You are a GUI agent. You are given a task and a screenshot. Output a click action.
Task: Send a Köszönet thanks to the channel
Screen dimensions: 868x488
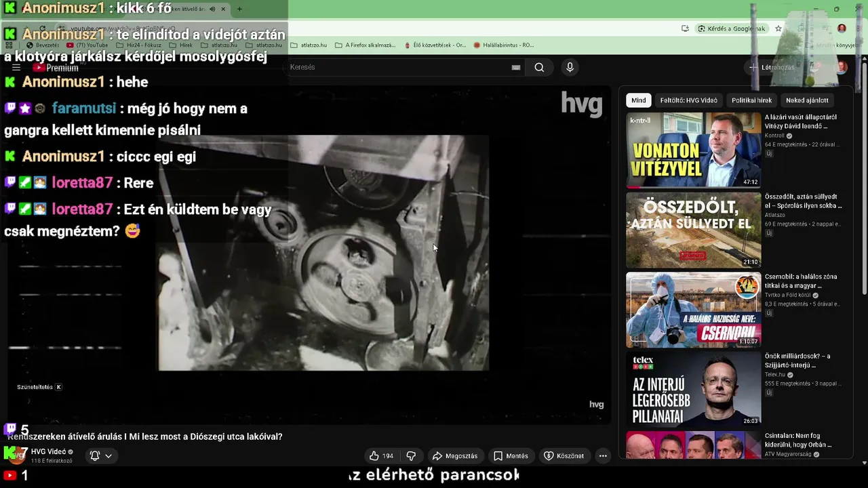tap(564, 456)
